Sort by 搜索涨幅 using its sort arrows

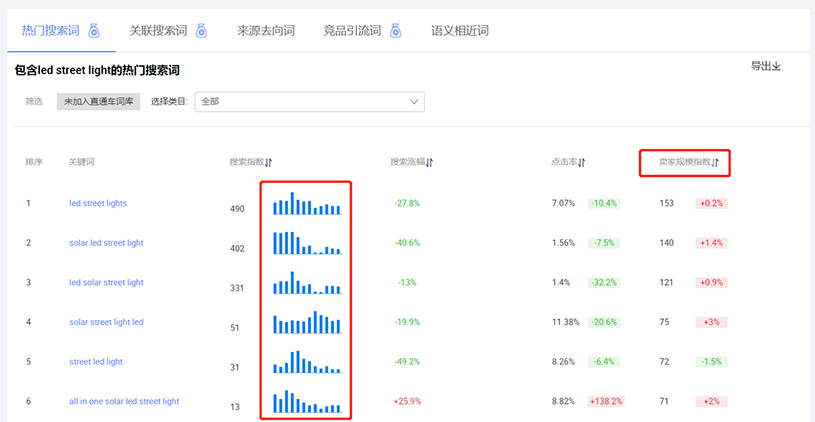point(429,162)
